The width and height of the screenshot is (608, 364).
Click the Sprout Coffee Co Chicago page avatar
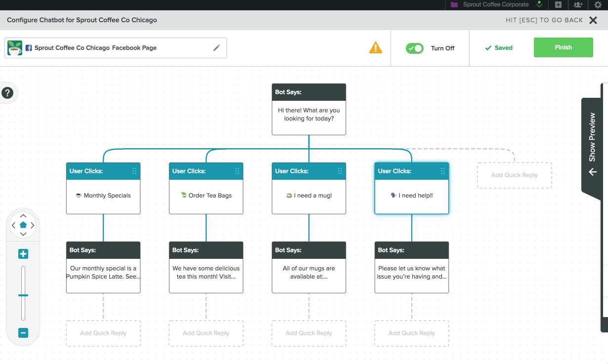coord(15,48)
